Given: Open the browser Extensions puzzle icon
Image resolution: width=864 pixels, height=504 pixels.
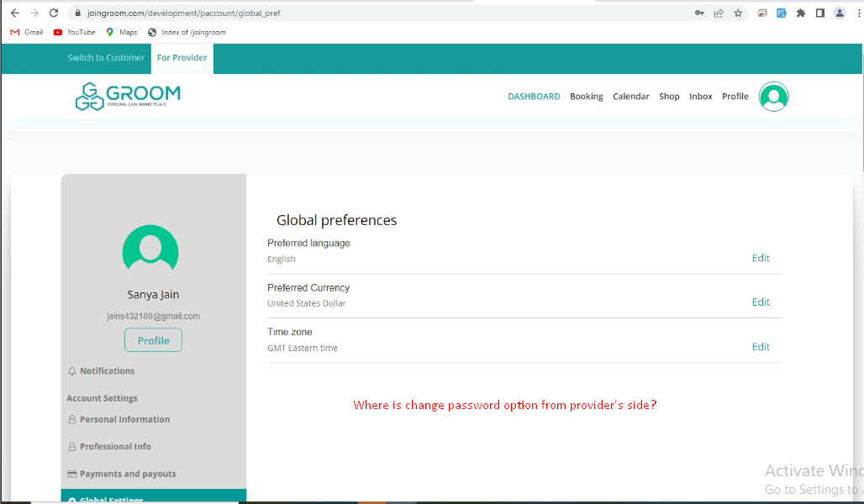Looking at the screenshot, I should [800, 13].
